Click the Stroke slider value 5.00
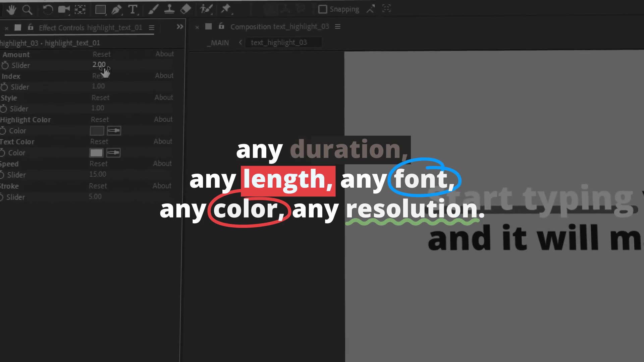 coord(95,196)
